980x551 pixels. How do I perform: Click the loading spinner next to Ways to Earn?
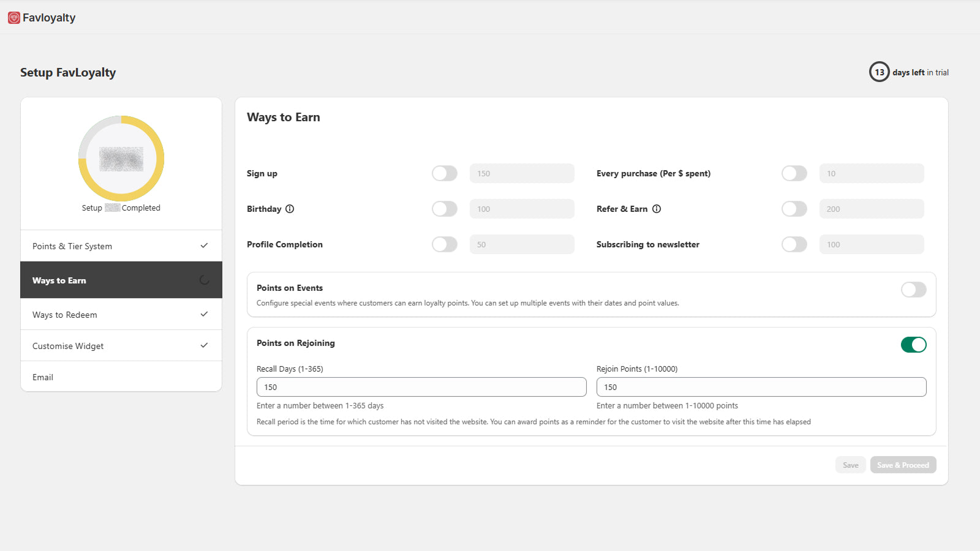(204, 280)
